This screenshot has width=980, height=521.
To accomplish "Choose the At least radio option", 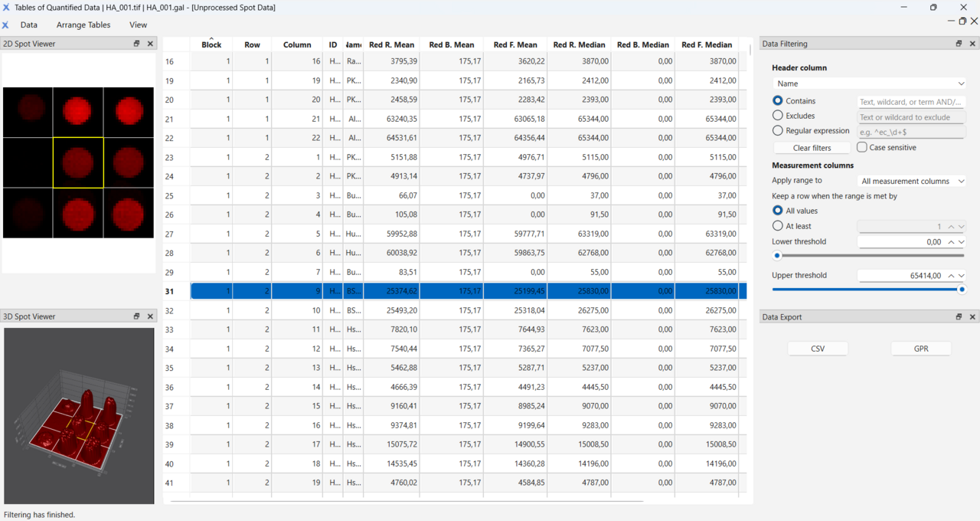I will pyautogui.click(x=778, y=226).
